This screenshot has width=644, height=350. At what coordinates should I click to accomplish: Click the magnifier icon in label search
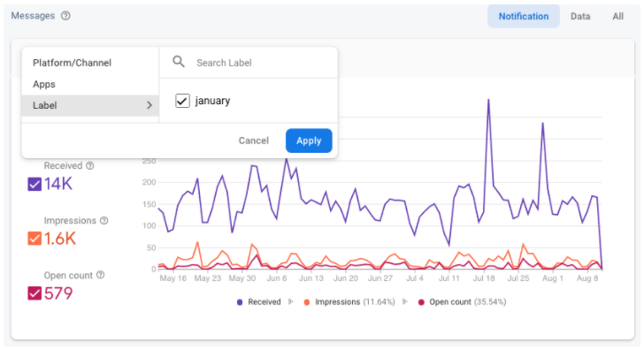tap(179, 62)
